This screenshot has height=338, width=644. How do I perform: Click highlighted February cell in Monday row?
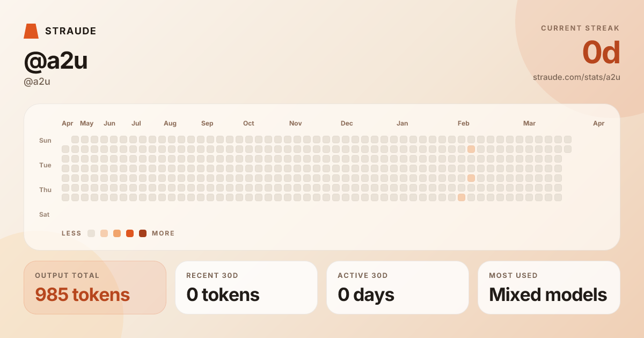coord(471,149)
